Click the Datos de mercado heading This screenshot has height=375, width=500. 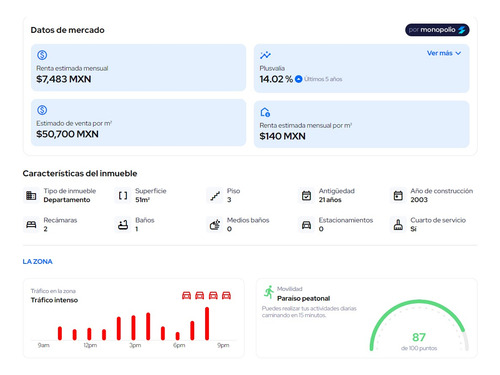tap(67, 30)
